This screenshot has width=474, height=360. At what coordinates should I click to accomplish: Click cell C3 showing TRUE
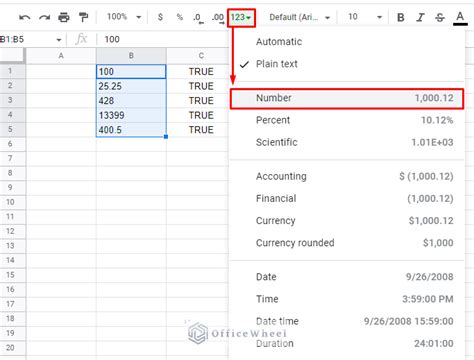click(198, 101)
